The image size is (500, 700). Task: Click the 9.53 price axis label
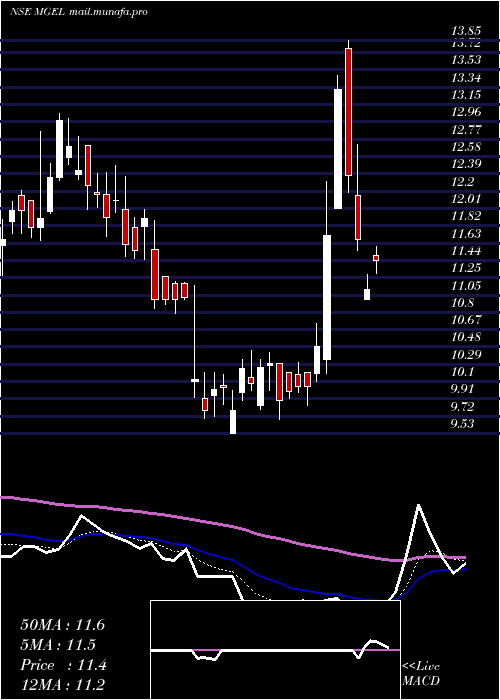(x=462, y=424)
